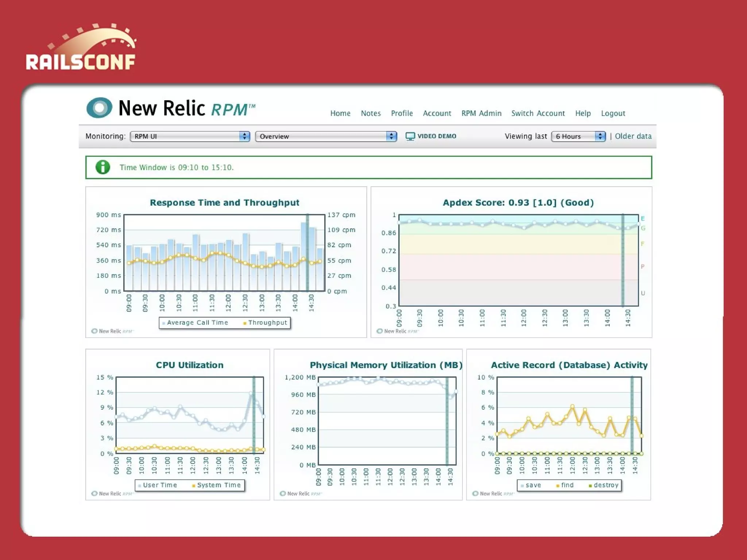This screenshot has width=747, height=560.
Task: Click the time marker in CPU Utilization chart
Action: 254,415
